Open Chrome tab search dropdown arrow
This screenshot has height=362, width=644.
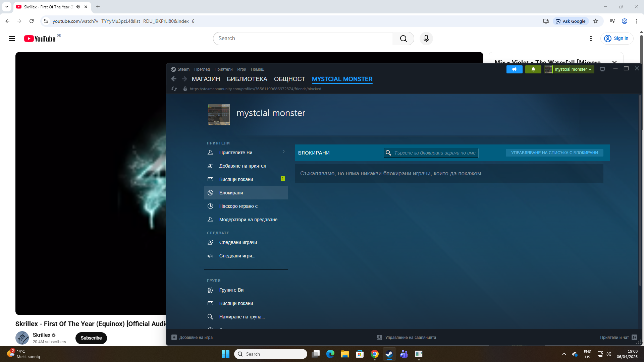7,7
